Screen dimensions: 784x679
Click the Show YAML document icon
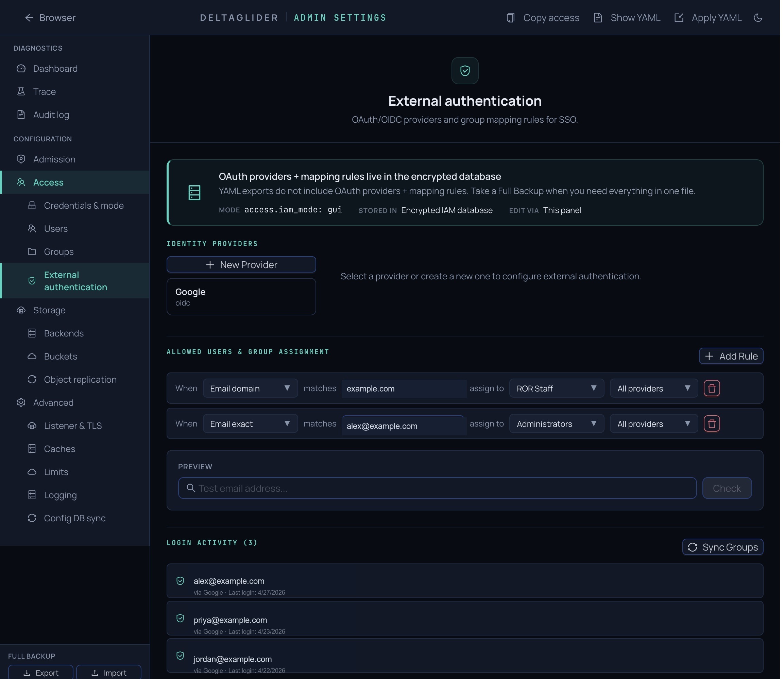click(x=598, y=18)
